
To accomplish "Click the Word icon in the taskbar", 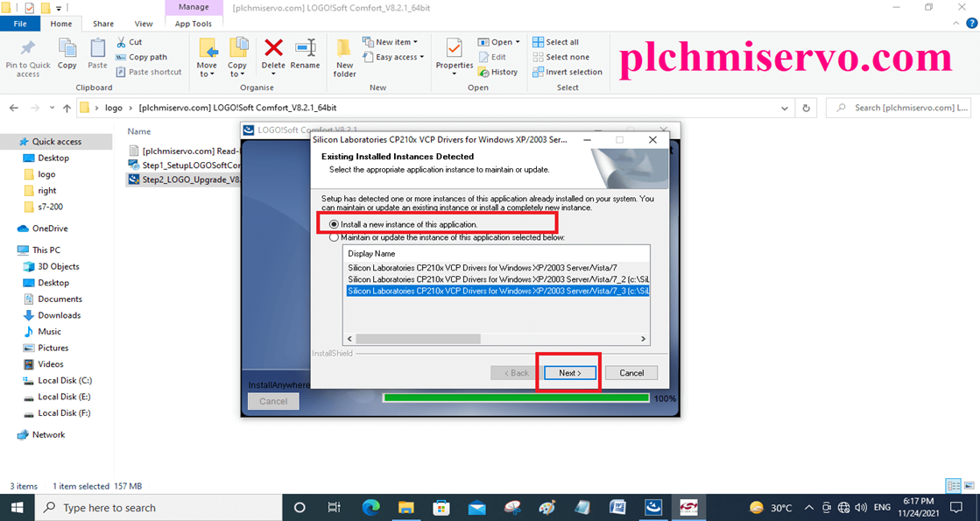I will point(617,507).
